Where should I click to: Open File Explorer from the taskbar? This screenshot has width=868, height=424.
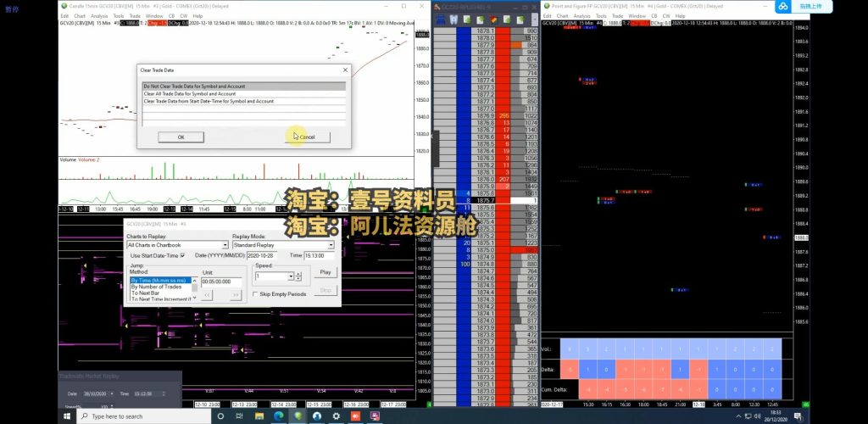pos(259,416)
